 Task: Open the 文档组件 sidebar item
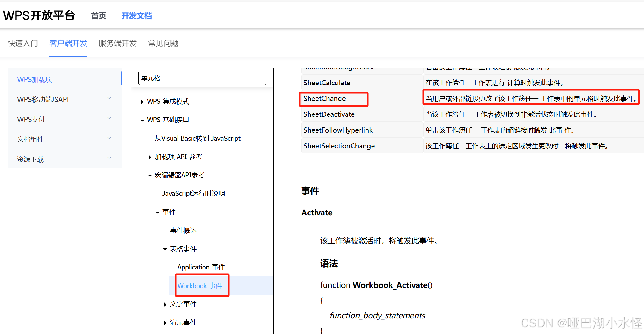pos(30,139)
